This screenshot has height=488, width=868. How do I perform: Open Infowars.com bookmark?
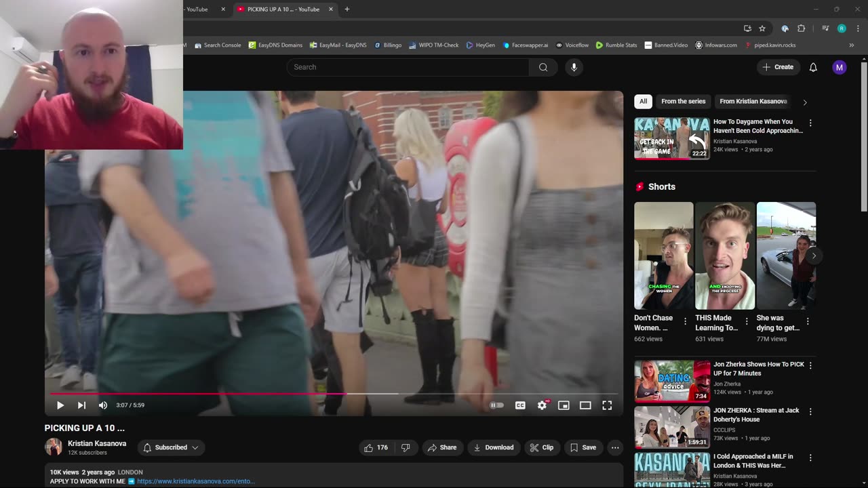pyautogui.click(x=716, y=45)
